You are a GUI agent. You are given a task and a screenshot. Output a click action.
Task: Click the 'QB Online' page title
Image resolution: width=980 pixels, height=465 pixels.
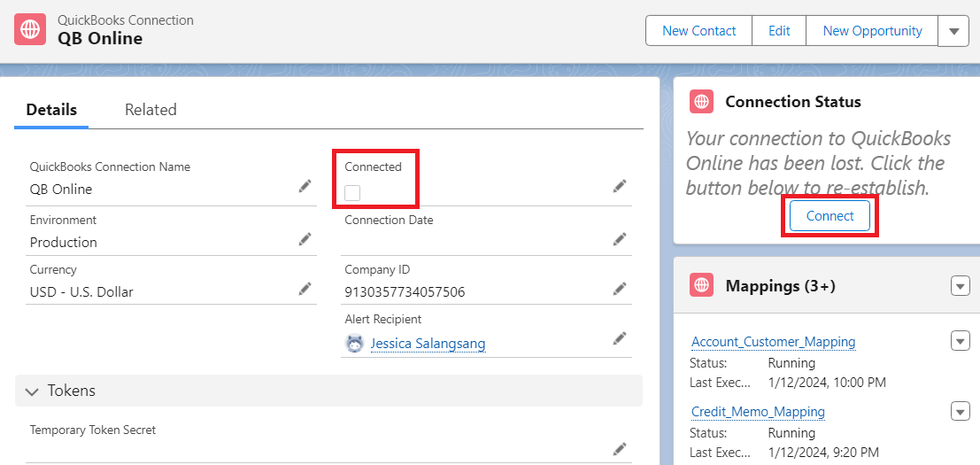pos(100,39)
